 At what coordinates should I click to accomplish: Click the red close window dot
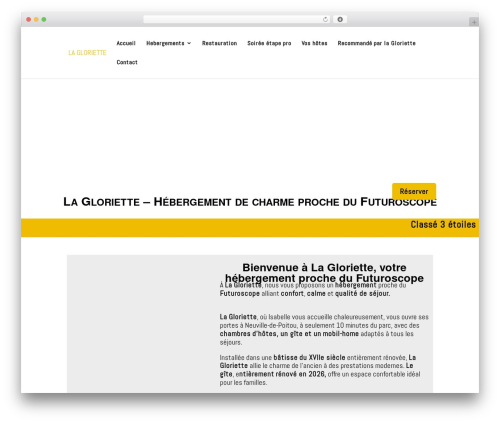pyautogui.click(x=29, y=20)
